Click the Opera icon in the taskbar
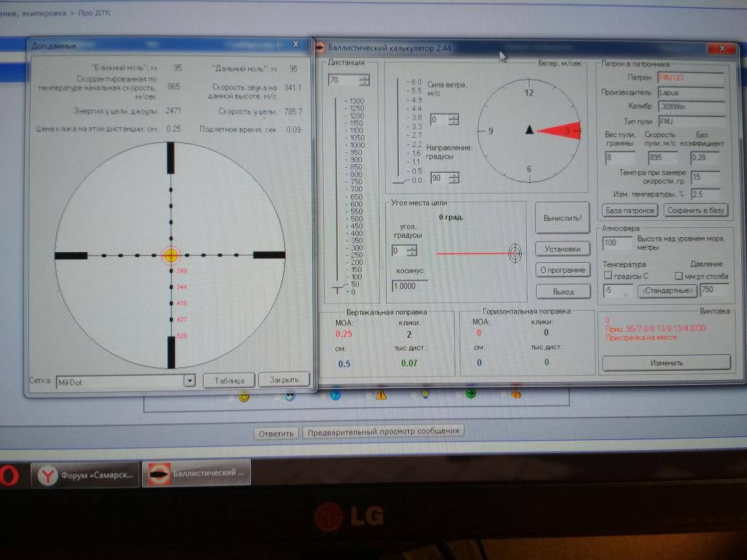This screenshot has height=560, width=747. pos(9,476)
